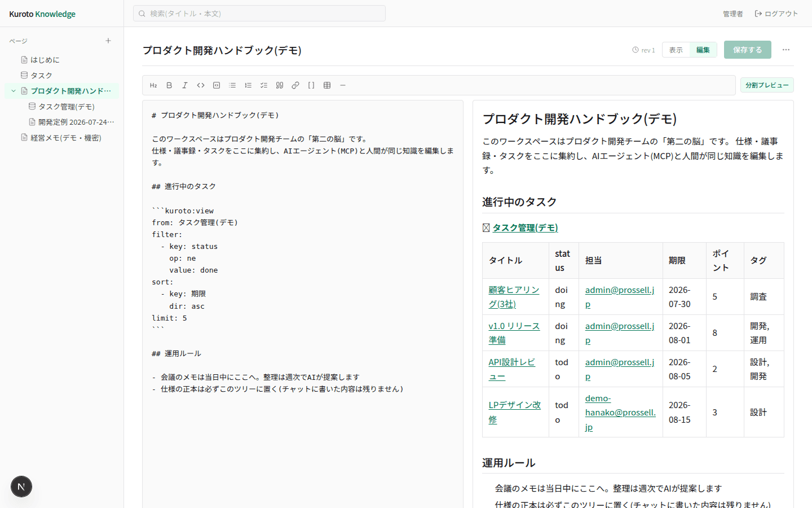Open the v1.0 リリース準備 task link
This screenshot has width=812, height=508.
click(514, 333)
